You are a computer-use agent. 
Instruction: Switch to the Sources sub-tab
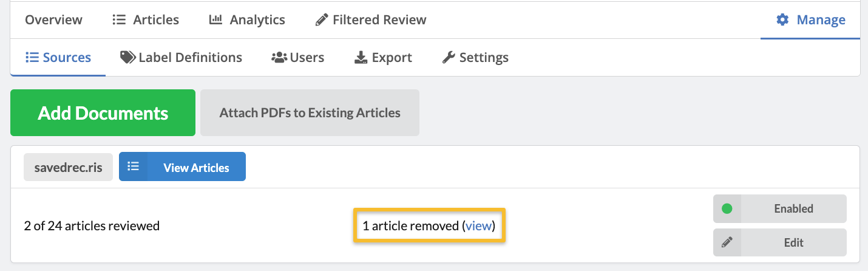click(58, 58)
